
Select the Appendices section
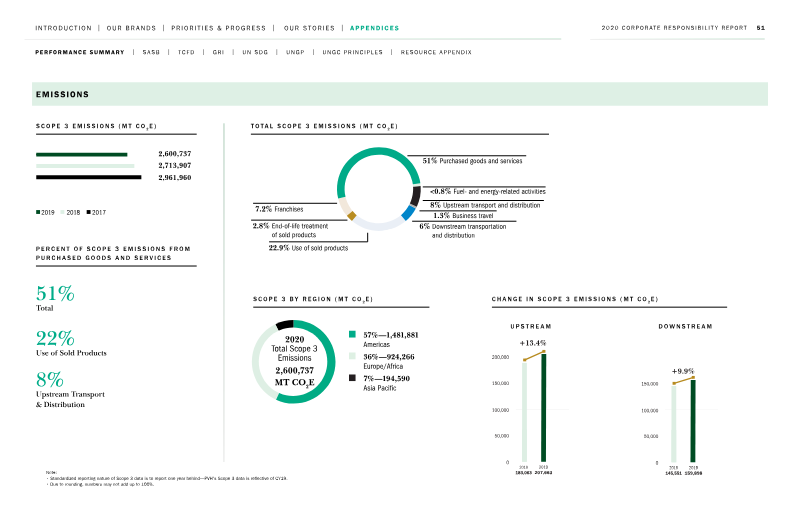pos(374,28)
